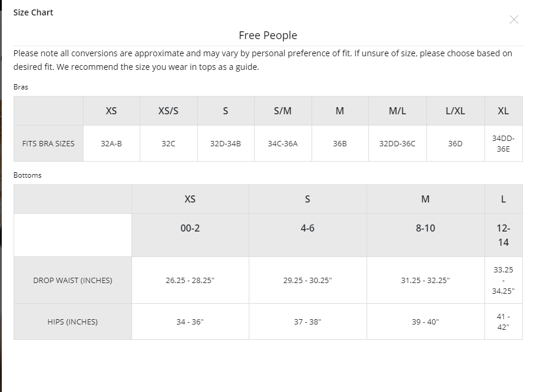Image resolution: width=533 pixels, height=392 pixels.
Task: Select the 8-10 bottoms size cell
Action: pyautogui.click(x=425, y=228)
